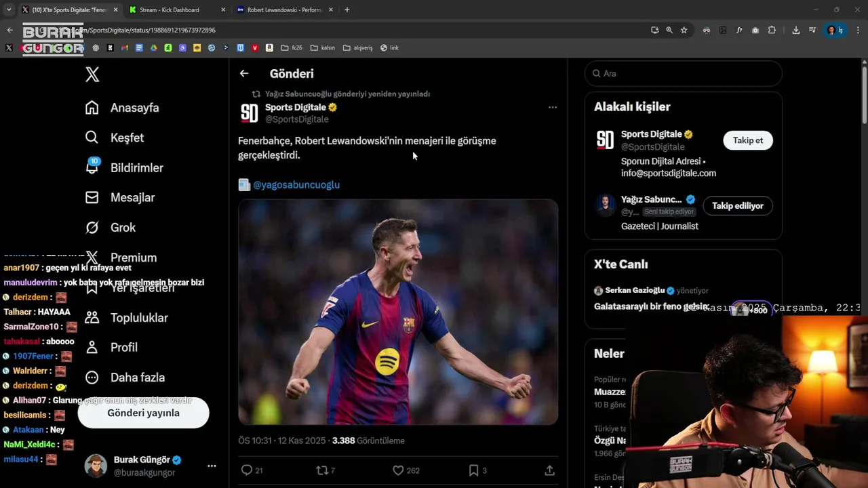
Task: Click "ÖS 10:31 · 12 Kas 2025" timestamp
Action: 282,441
